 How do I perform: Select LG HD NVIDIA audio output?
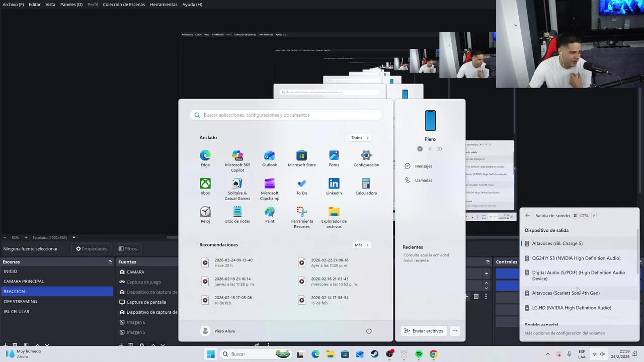(x=579, y=308)
